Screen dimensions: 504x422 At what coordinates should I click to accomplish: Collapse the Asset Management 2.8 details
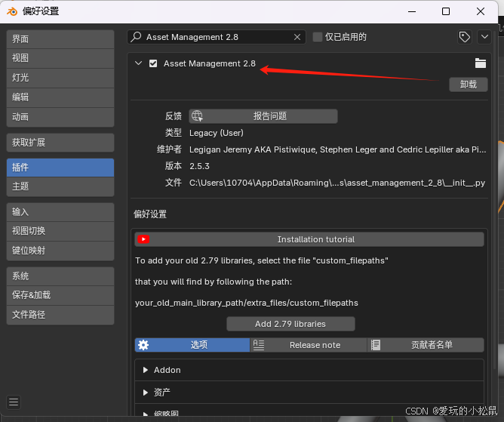pos(139,63)
